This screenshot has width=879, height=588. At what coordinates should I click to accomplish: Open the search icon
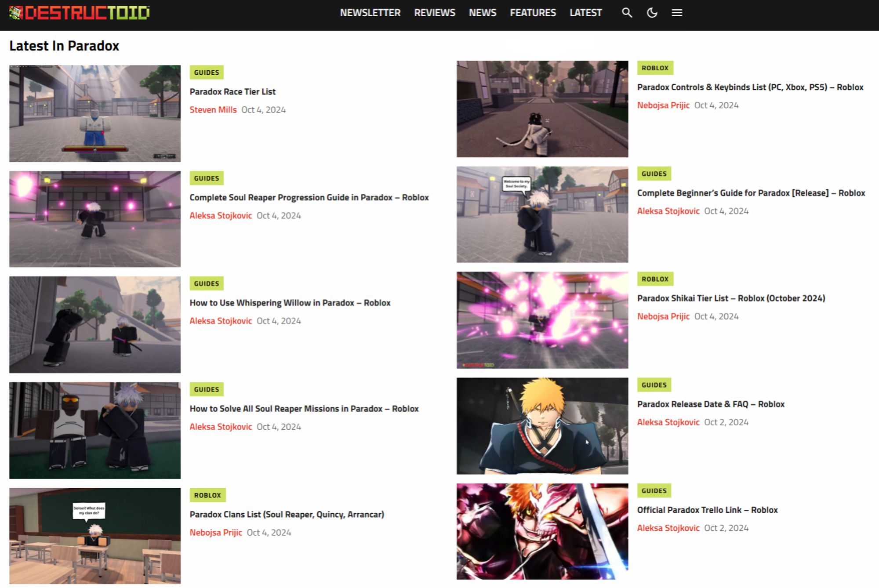click(x=626, y=12)
